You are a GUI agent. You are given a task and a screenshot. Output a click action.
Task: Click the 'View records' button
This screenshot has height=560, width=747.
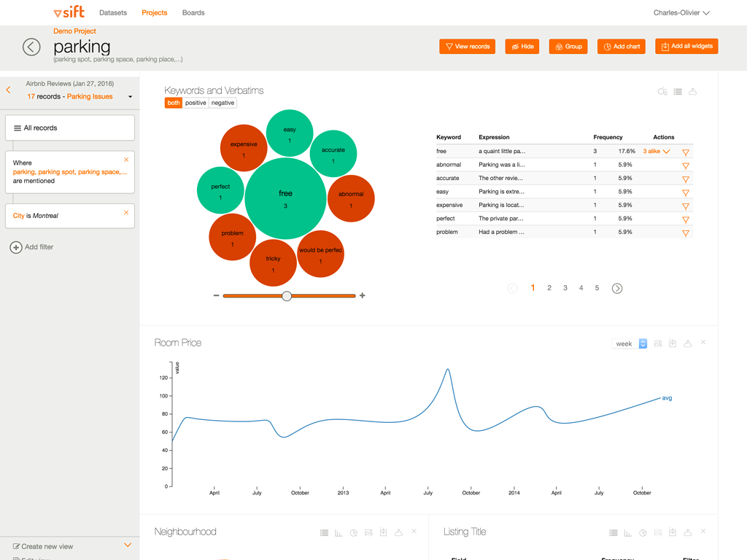(467, 47)
